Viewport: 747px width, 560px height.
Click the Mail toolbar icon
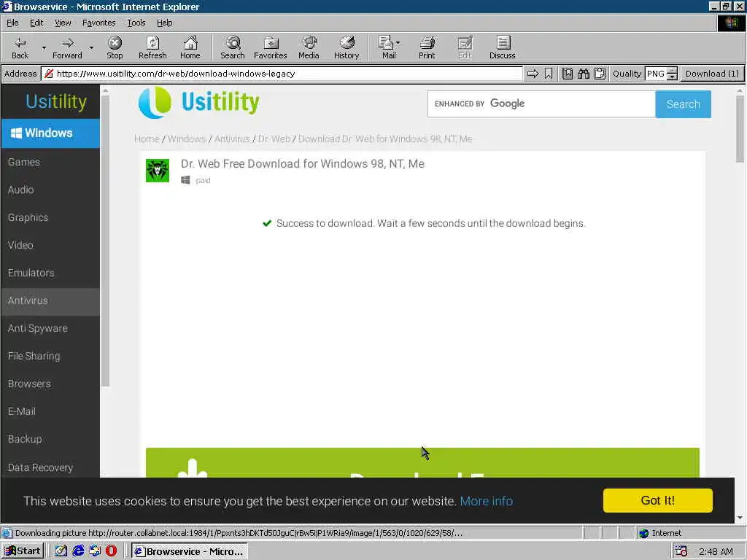click(387, 47)
